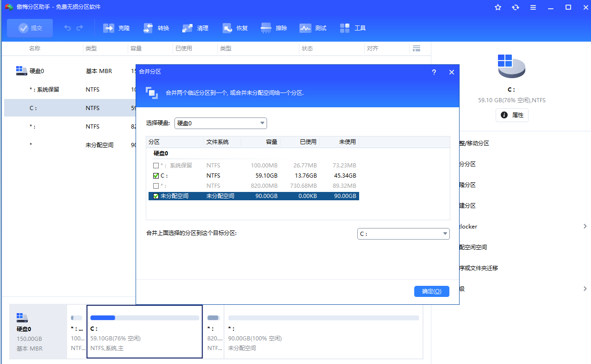The height and width of the screenshot is (364, 591).
Task: Click the 属性 properties button
Action: [512, 115]
